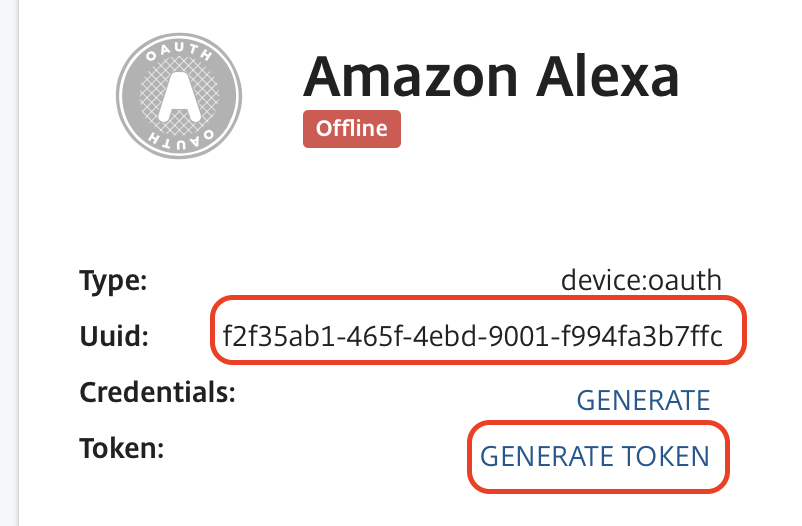Screen dimensions: 802x526
Task: Select the word Alexa in the heading
Action: tap(608, 76)
